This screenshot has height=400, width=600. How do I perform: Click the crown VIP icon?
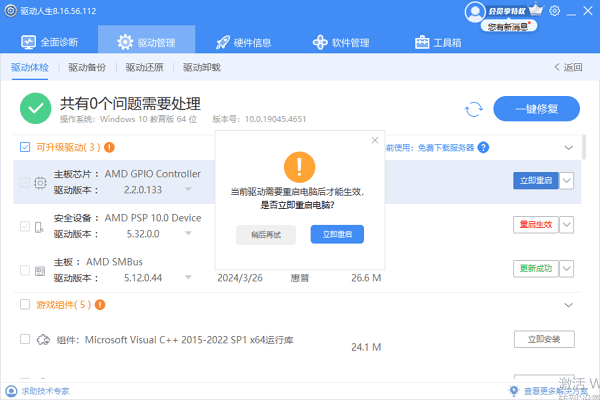pos(536,9)
